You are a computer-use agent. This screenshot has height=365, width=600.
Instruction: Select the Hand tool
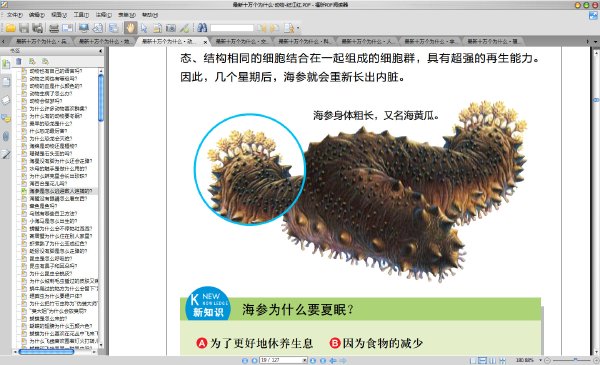pyautogui.click(x=130, y=28)
